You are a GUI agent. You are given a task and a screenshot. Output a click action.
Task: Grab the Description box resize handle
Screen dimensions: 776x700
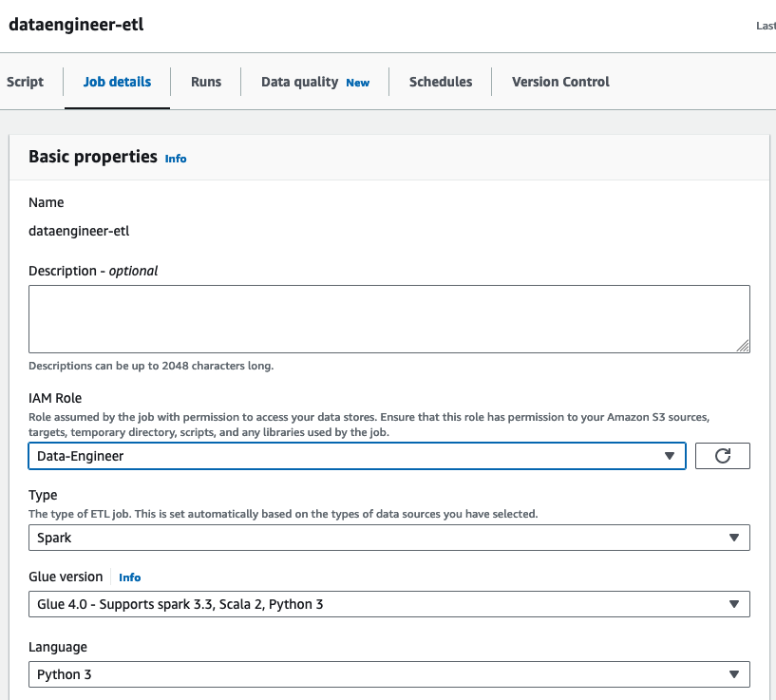743,347
